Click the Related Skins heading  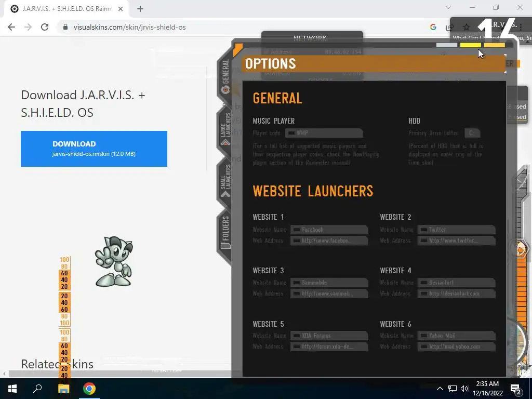click(x=57, y=364)
